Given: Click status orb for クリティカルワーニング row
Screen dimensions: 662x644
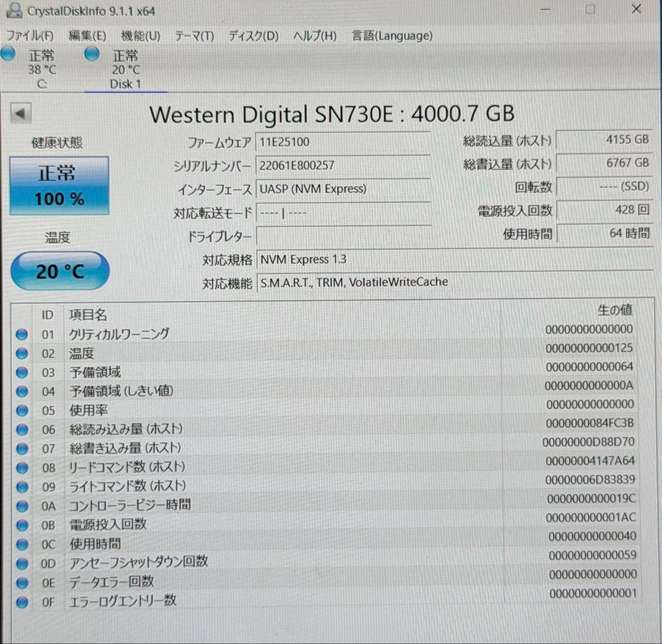Looking at the screenshot, I should (22, 334).
